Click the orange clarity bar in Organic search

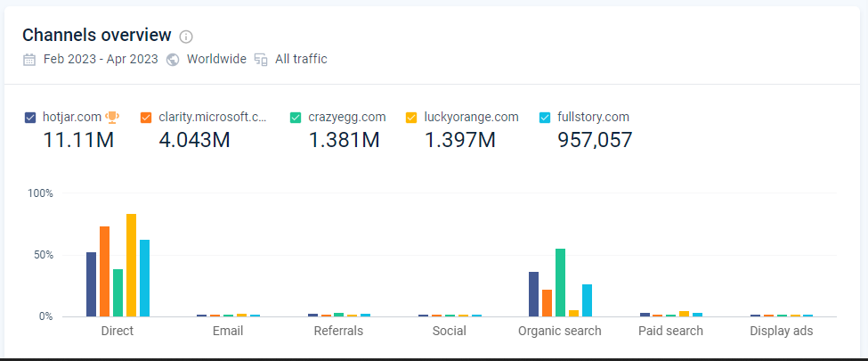pyautogui.click(x=547, y=303)
